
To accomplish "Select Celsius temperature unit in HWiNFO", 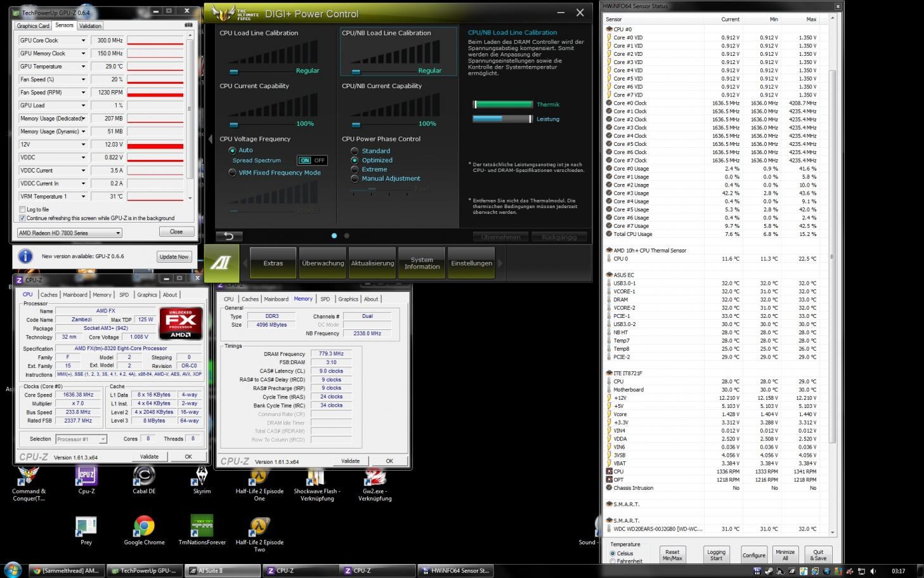I will point(613,553).
